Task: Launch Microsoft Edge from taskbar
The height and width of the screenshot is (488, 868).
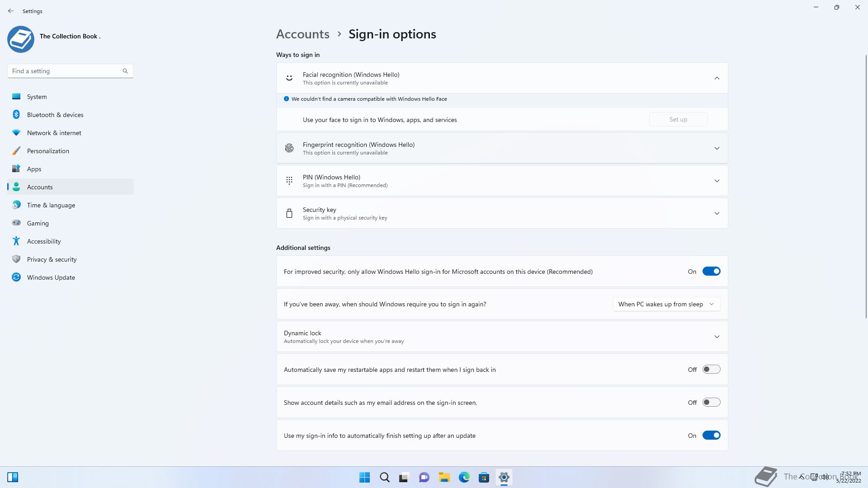Action: pyautogui.click(x=464, y=477)
